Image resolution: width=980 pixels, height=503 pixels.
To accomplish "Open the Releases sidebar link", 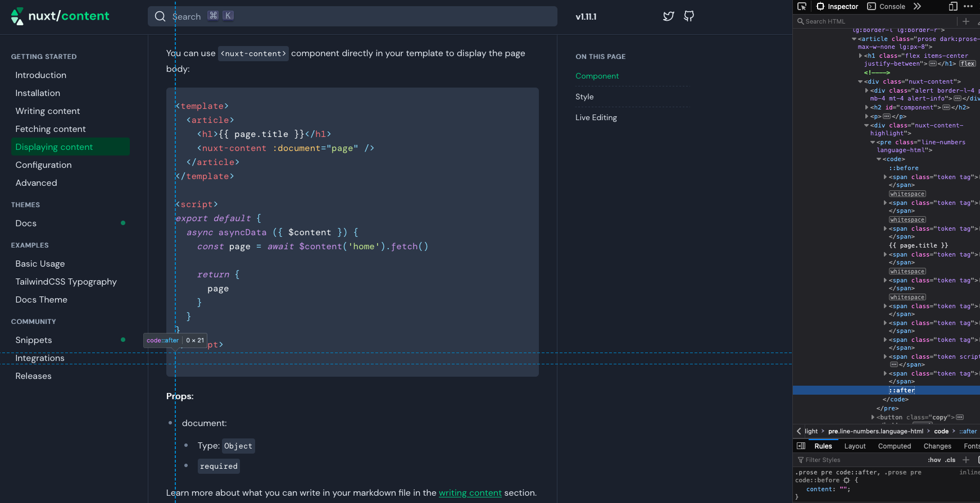I will [x=34, y=376].
